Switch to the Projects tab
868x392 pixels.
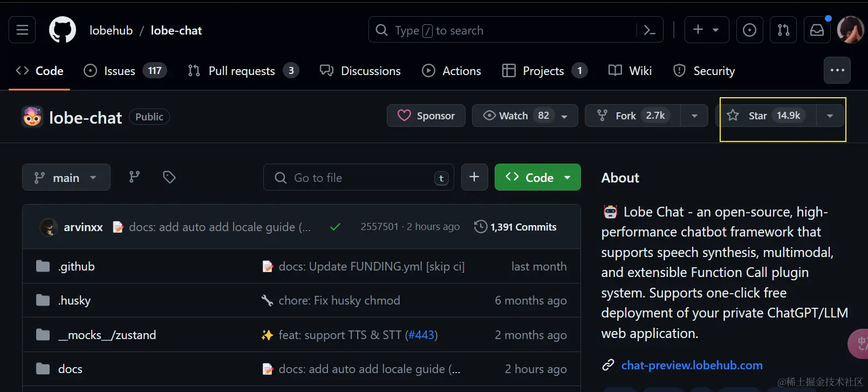tap(544, 71)
